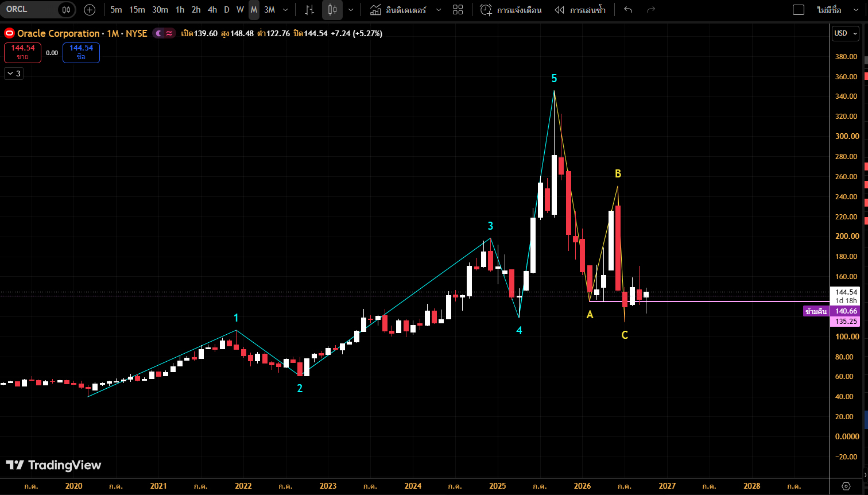Select the bars chart style icon
Screen dimensions: 868x495
pos(309,9)
